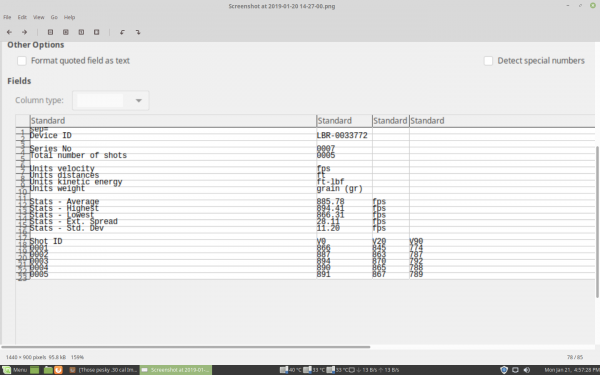600x375 pixels.
Task: Open the Mint Menu button
Action: tap(15, 370)
